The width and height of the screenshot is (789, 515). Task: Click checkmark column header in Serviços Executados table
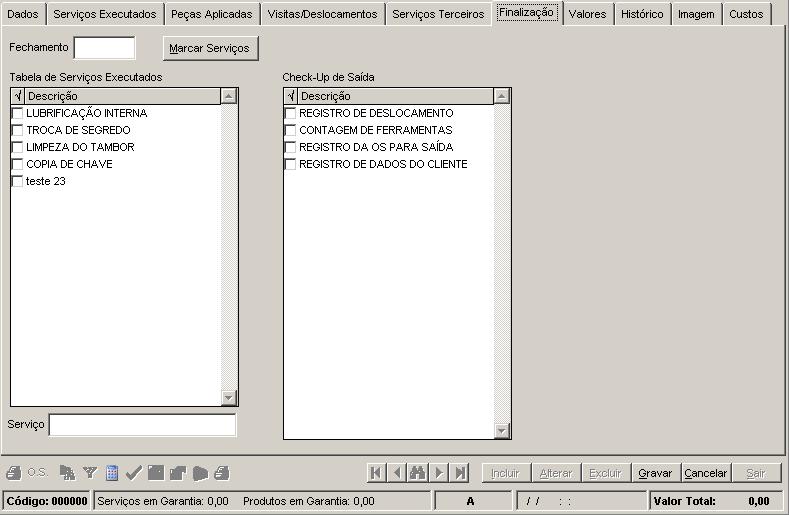(18, 96)
